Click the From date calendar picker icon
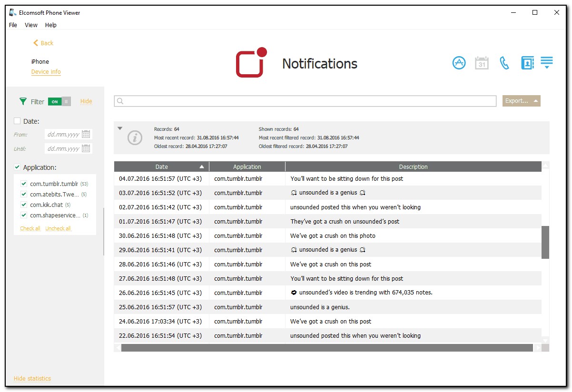Viewport: 572px width, 392px height. point(86,134)
